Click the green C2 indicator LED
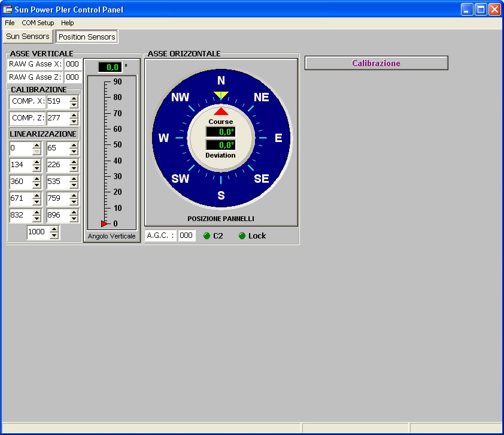504x435 pixels. click(207, 236)
